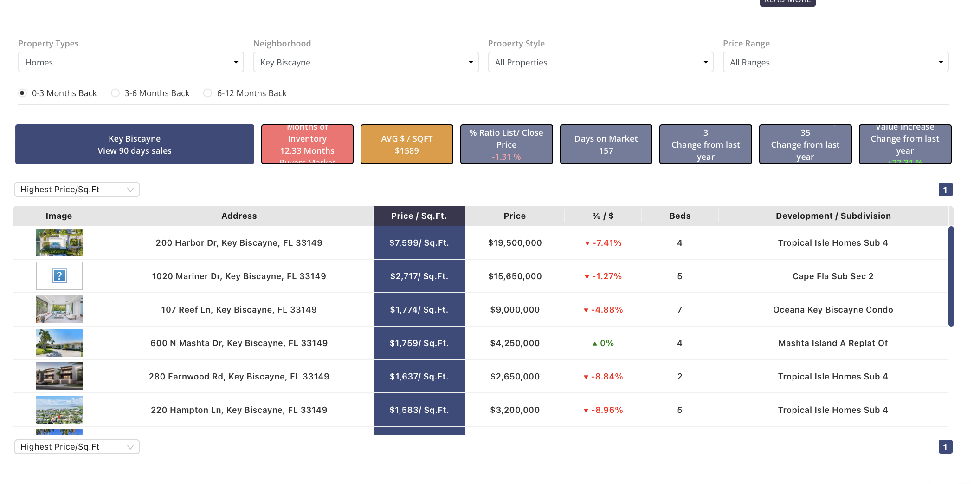Screen dimensions: 980x484
Task: Select the 6-12 Months Back option
Action: (x=208, y=93)
